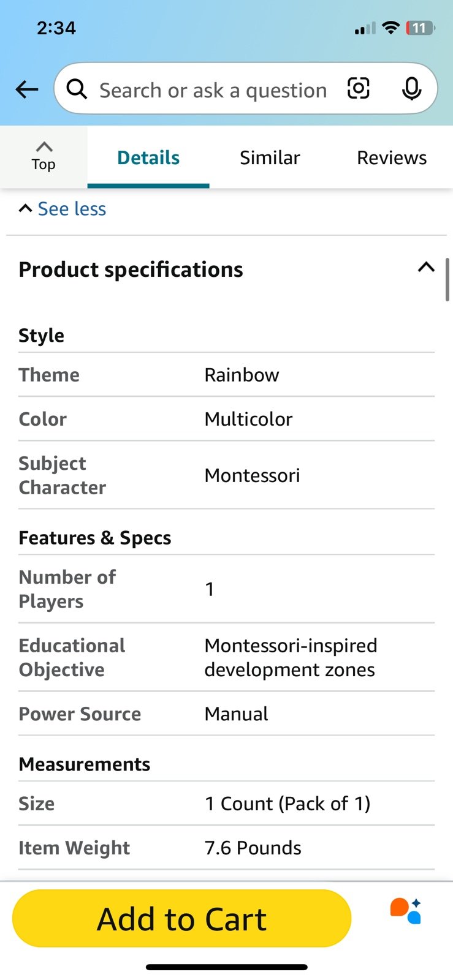Collapse details with See less
453x980 pixels.
[63, 209]
